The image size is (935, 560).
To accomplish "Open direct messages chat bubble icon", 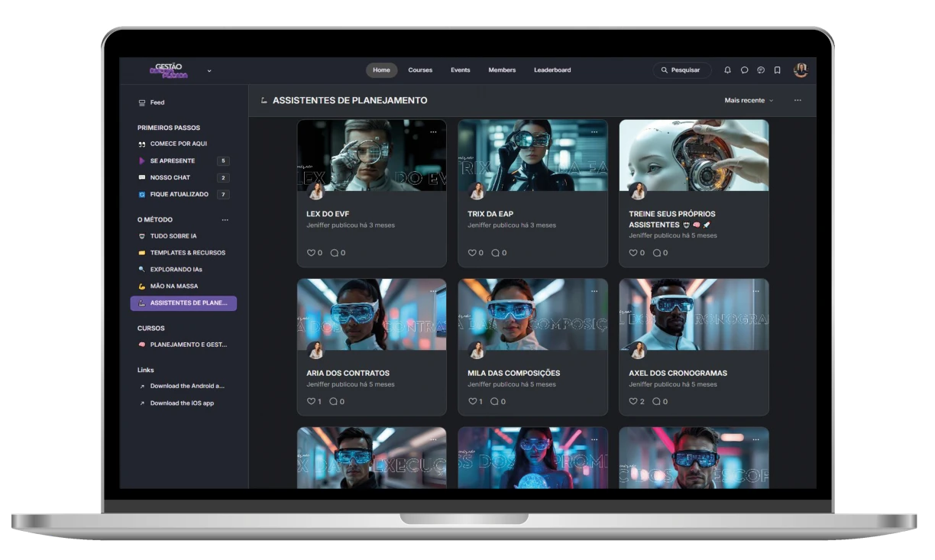I will pyautogui.click(x=744, y=70).
